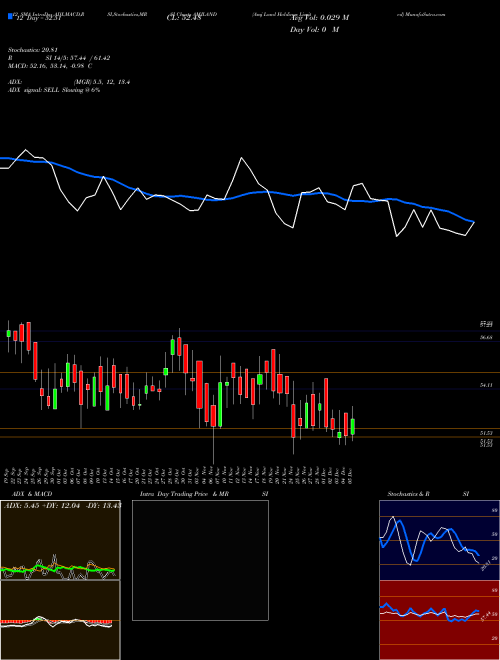The height and width of the screenshot is (660, 500).
Task: Click the blue moving average line endpoint
Action: point(474,221)
